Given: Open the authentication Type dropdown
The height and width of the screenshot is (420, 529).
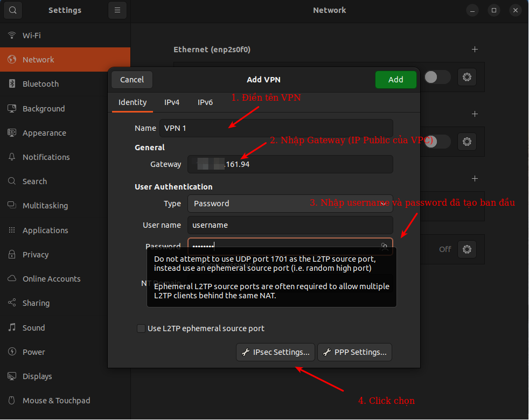Looking at the screenshot, I should 290,204.
